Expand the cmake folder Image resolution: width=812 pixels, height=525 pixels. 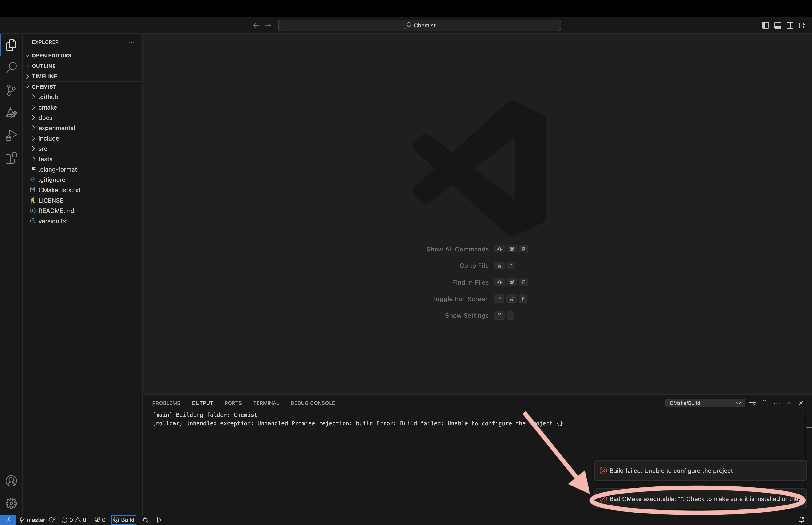click(82, 107)
